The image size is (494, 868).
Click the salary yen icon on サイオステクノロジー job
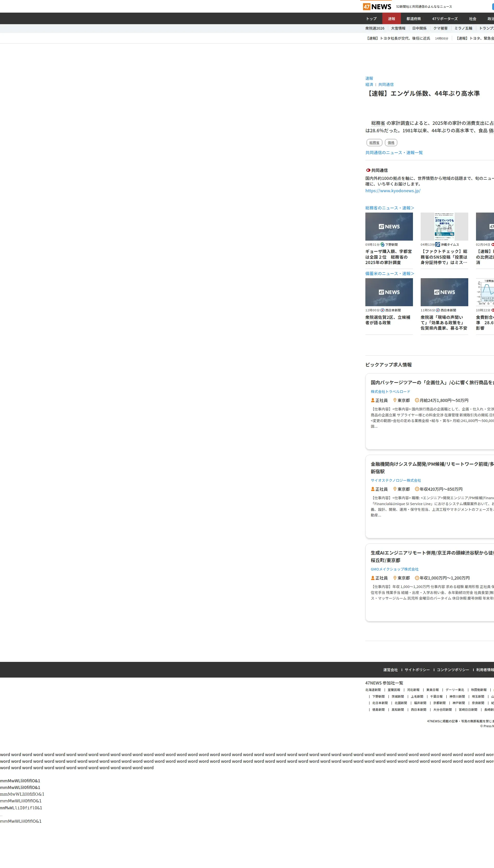(x=417, y=489)
